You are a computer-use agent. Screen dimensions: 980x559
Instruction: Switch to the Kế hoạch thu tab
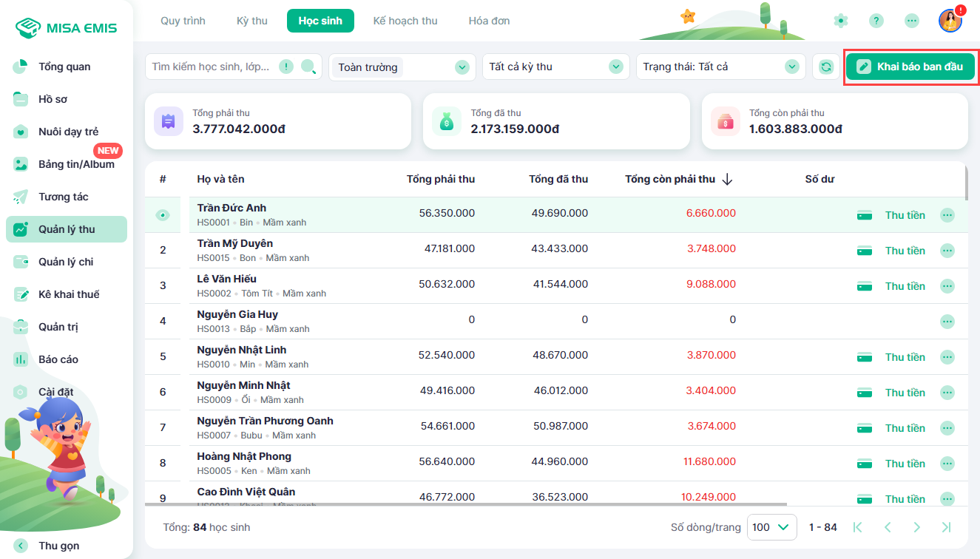405,21
